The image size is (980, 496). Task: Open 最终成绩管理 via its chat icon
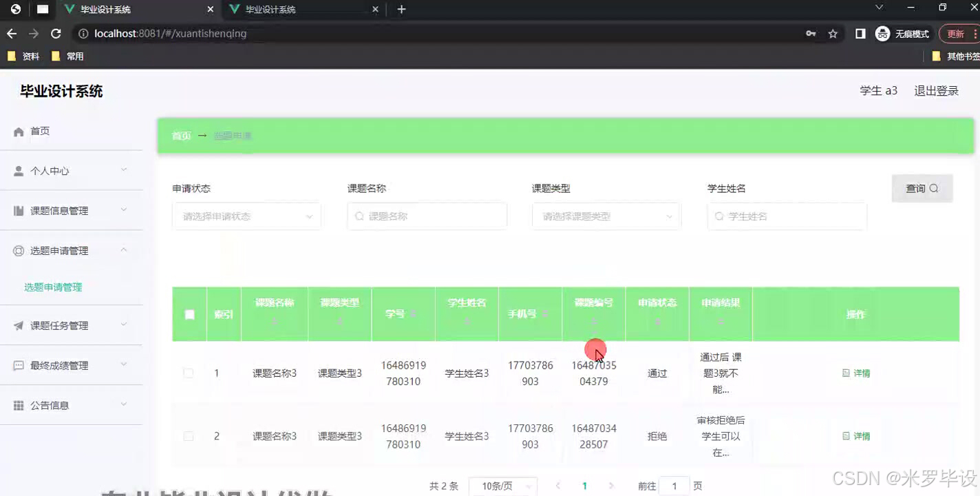pyautogui.click(x=18, y=365)
